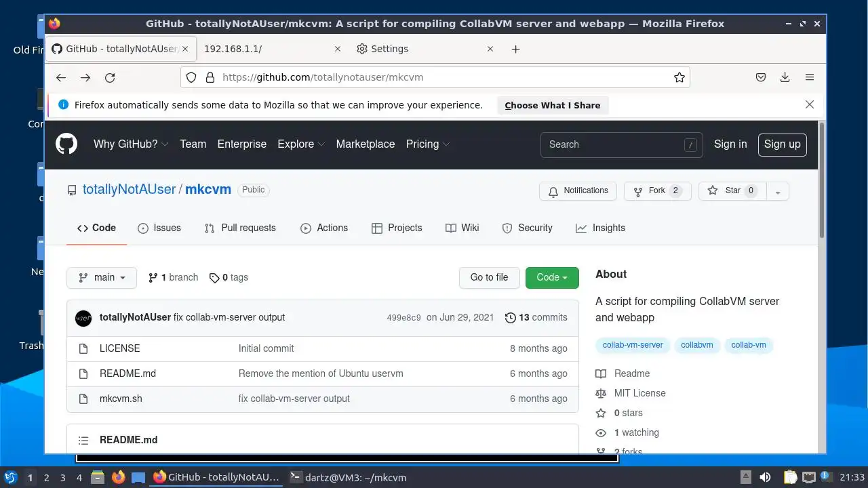Switch to the Settings browser tab
The width and height of the screenshot is (868, 488).
[425, 49]
